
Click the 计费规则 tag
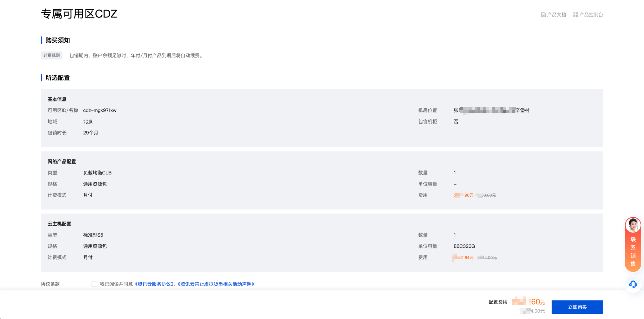coord(52,56)
